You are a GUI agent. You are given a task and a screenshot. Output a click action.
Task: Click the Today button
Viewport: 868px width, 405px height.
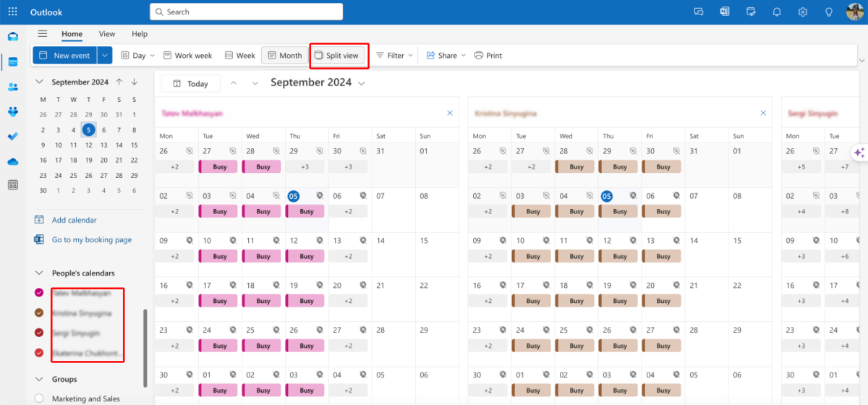click(x=190, y=84)
